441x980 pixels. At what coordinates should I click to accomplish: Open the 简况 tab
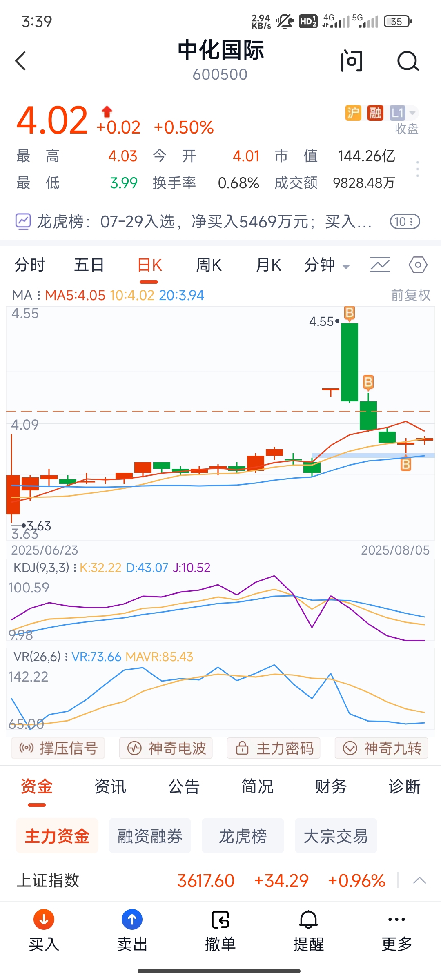pyautogui.click(x=257, y=786)
